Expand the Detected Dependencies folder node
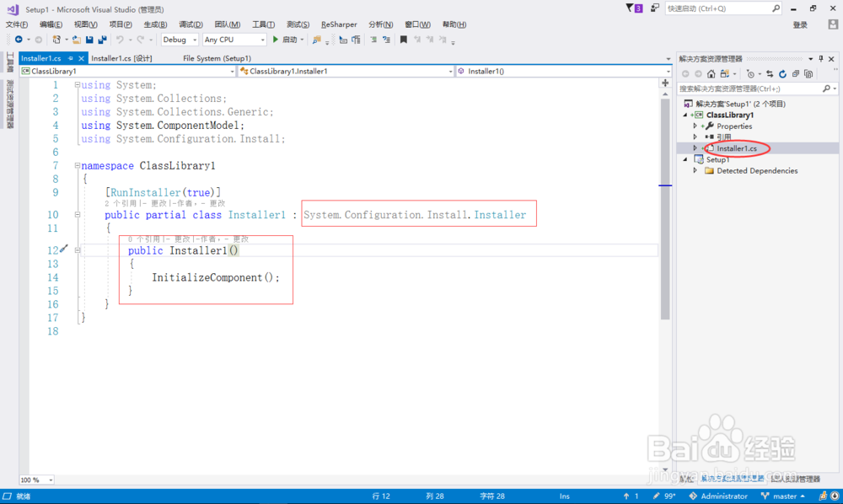This screenshot has width=843, height=504. click(695, 170)
